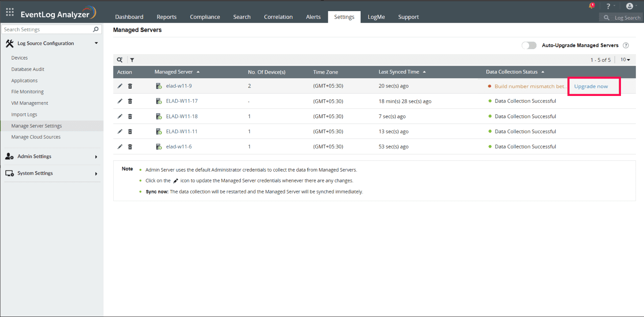This screenshot has width=644, height=317.
Task: Open Manage Cloud Sources in sidebar
Action: point(36,137)
